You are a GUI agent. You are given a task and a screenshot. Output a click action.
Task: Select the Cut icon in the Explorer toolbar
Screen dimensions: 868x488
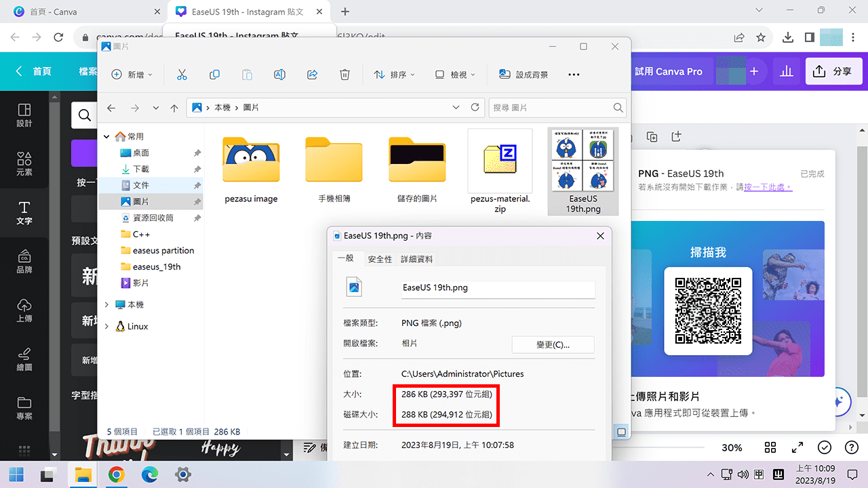coord(182,75)
